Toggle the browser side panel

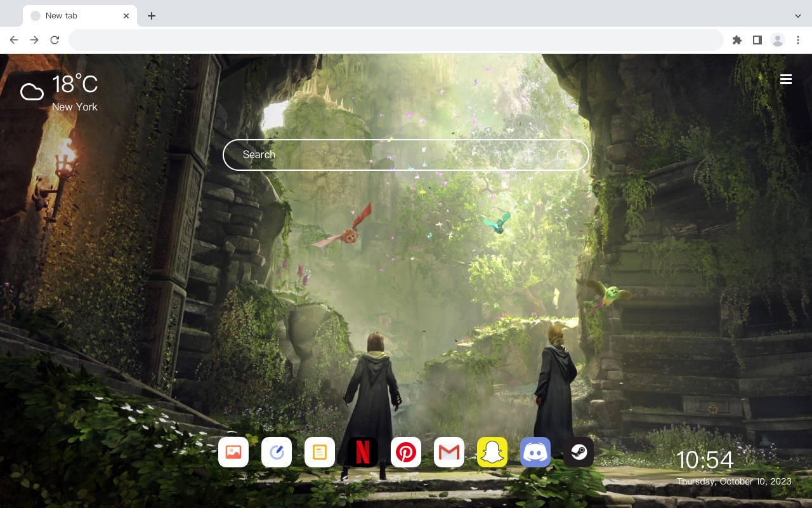pos(757,40)
